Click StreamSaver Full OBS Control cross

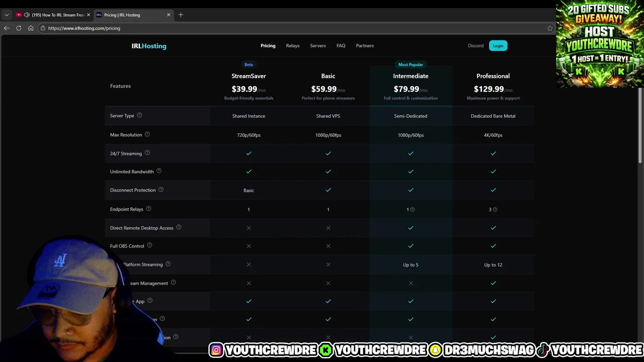[x=249, y=246]
